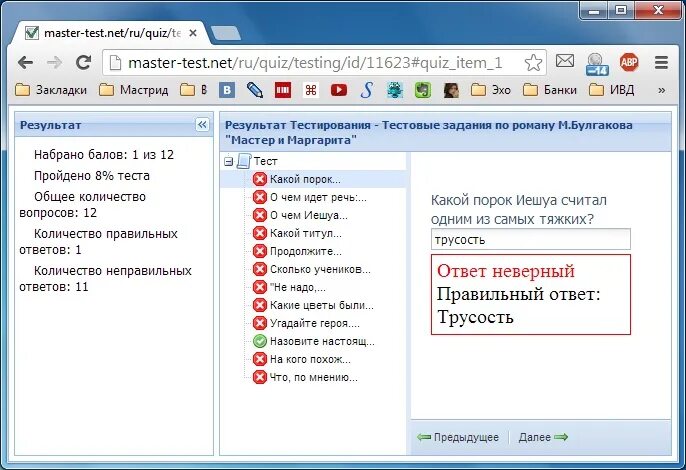The image size is (686, 470).
Task: Click 'Набрано балов: 1 из 12' text
Action: 104,154
